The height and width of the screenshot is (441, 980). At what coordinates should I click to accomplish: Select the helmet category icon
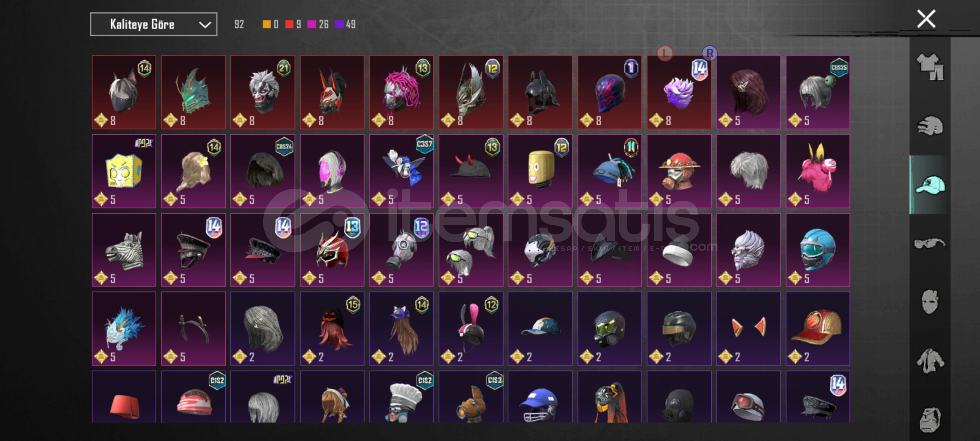click(930, 125)
